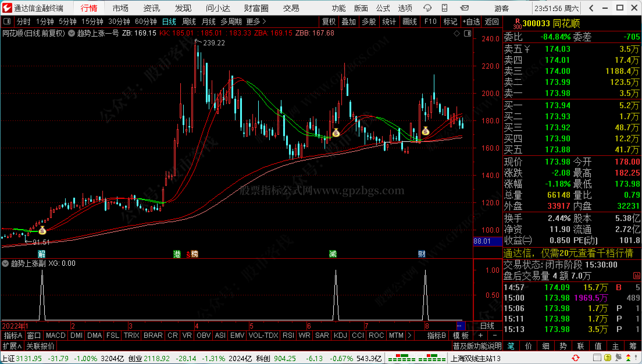Switch to the 周线 weekly tab
This screenshot has width=642, height=364.
[189, 22]
